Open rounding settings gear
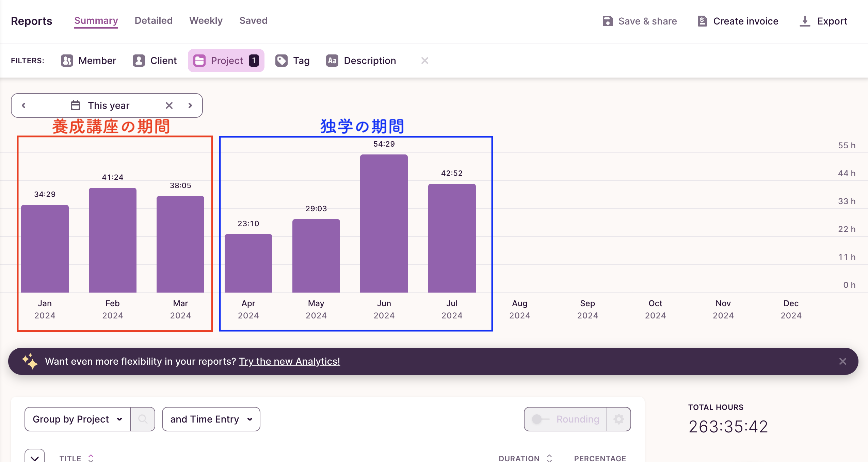Viewport: 868px width, 462px height. point(618,419)
